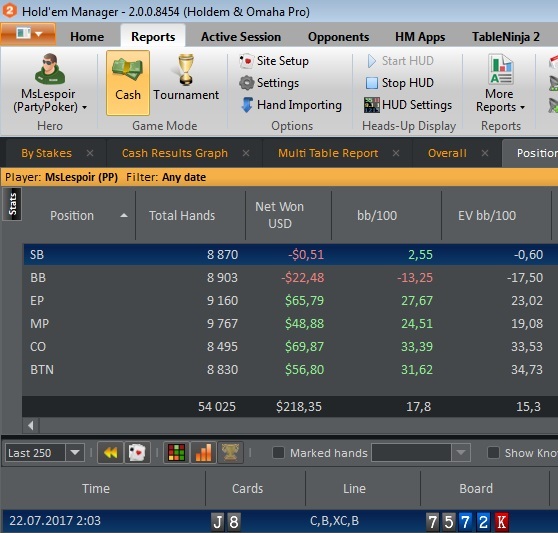
Task: Toggle Position column sort arrow
Action: click(124, 215)
